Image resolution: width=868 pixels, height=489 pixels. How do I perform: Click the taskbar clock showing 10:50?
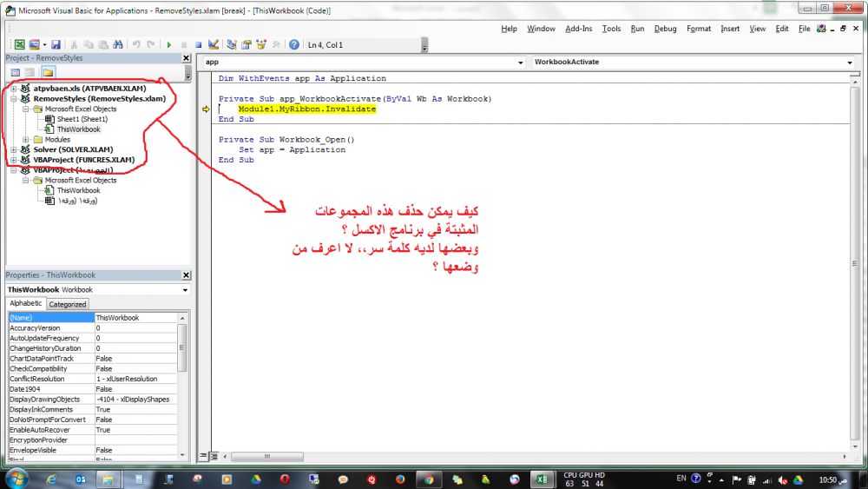(x=832, y=479)
